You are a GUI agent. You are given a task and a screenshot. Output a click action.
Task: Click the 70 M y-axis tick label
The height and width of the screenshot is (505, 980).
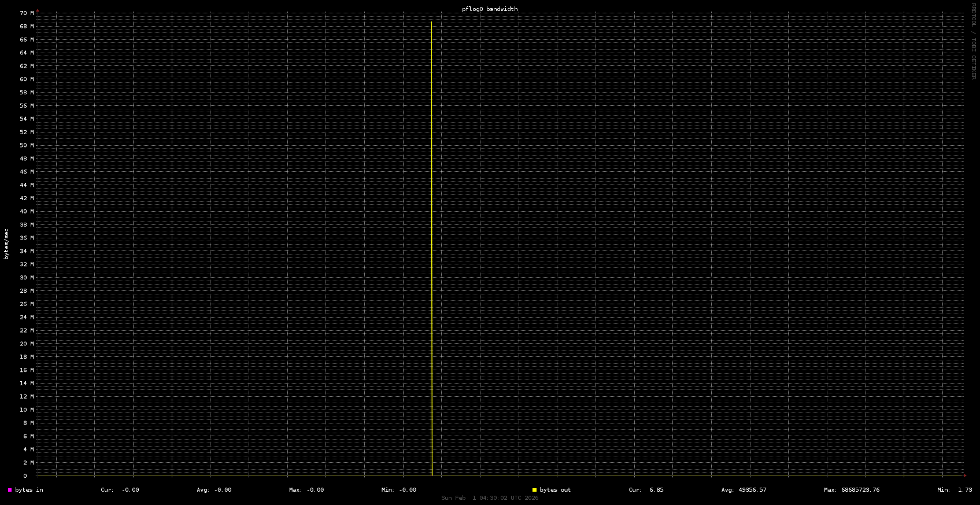[27, 13]
